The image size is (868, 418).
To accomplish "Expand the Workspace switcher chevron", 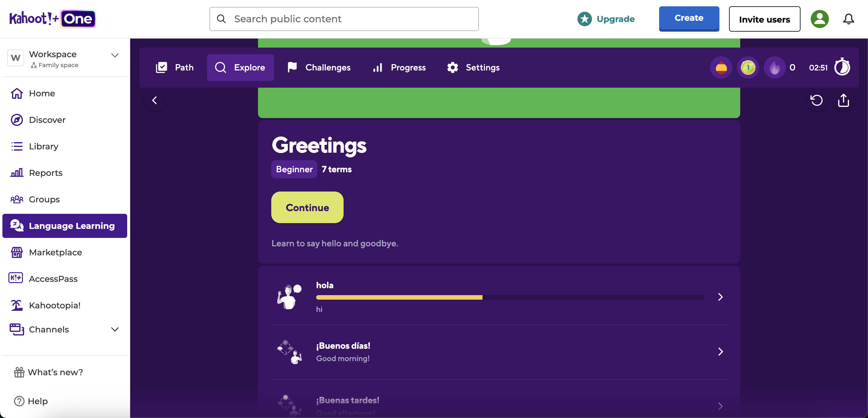I will 115,55.
